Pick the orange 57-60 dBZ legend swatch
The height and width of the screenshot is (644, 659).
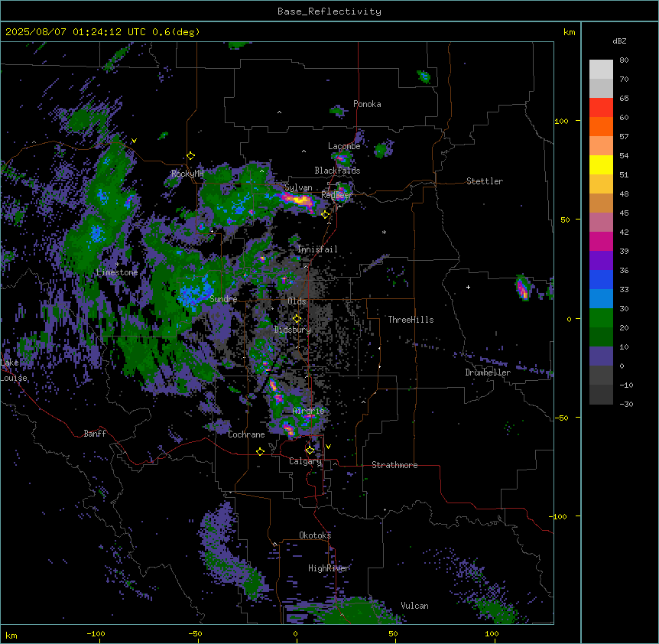click(x=601, y=126)
